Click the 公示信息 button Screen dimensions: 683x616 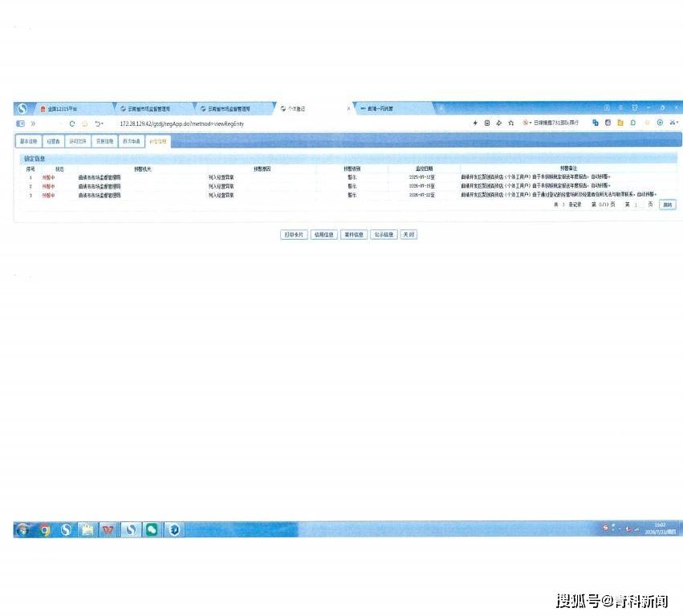pyautogui.click(x=384, y=235)
